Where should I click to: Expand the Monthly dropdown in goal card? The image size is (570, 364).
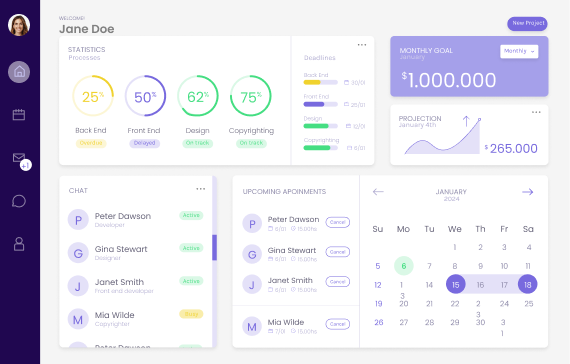519,51
